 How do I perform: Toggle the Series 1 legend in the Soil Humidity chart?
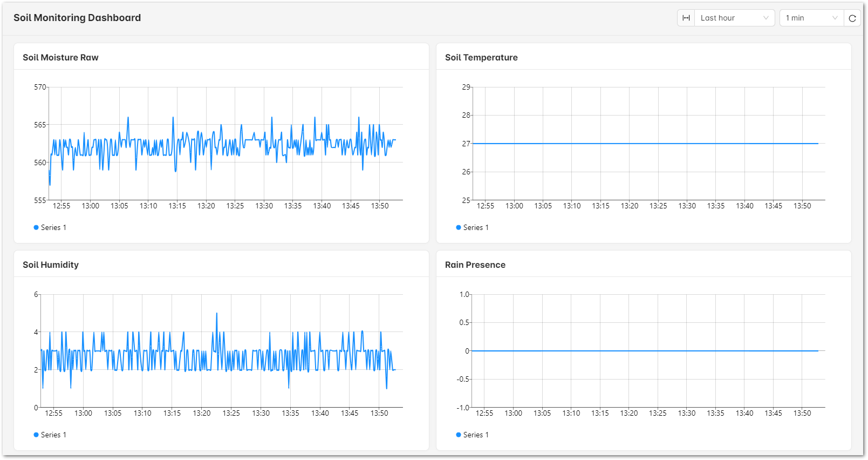(x=50, y=435)
